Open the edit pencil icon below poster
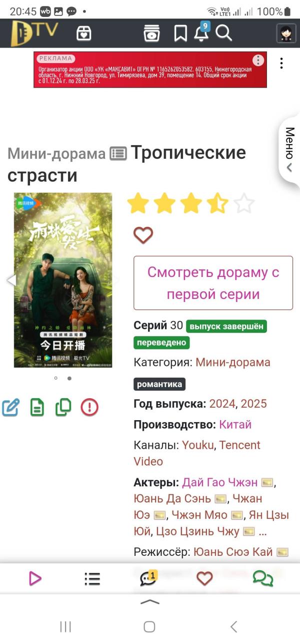Image resolution: width=300 pixels, height=644 pixels. tap(11, 408)
